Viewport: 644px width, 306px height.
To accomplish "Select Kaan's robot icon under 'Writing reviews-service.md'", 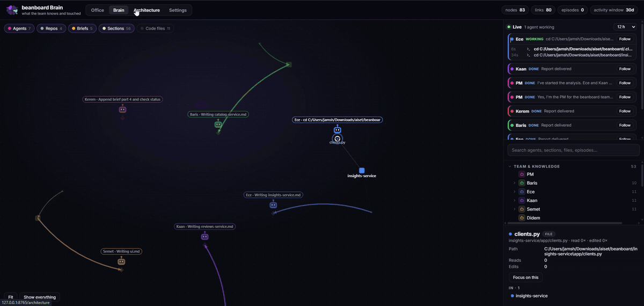I will pyautogui.click(x=204, y=237).
